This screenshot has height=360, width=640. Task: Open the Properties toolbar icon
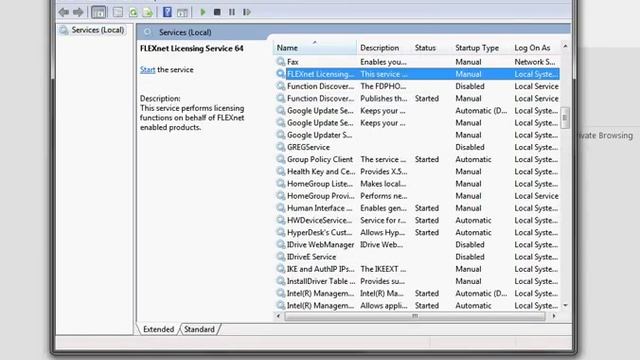pyautogui.click(x=118, y=12)
